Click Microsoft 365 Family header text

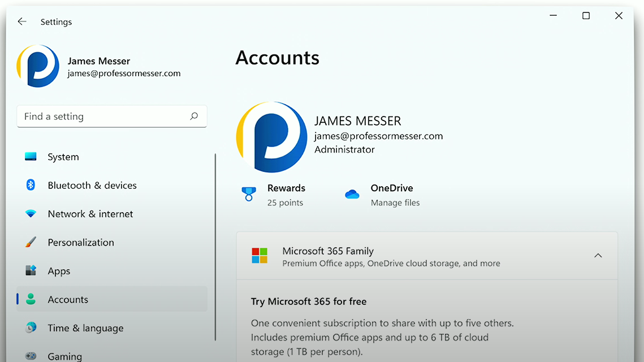click(x=328, y=251)
